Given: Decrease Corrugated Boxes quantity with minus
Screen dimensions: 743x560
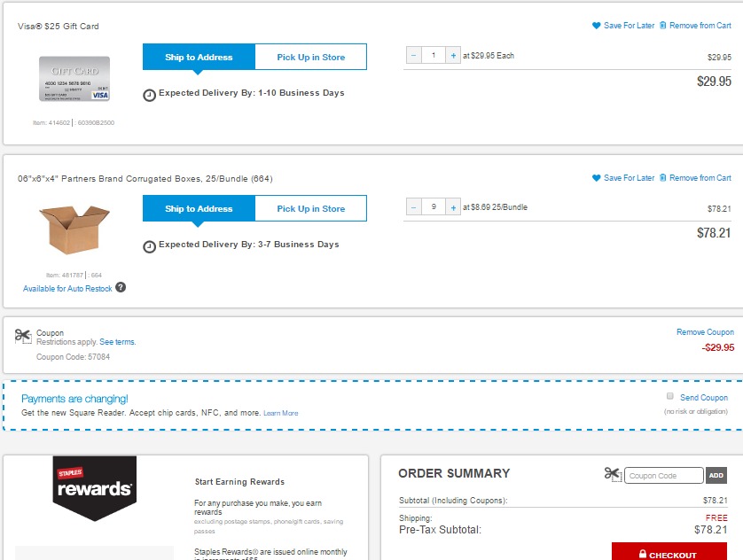Looking at the screenshot, I should (414, 206).
